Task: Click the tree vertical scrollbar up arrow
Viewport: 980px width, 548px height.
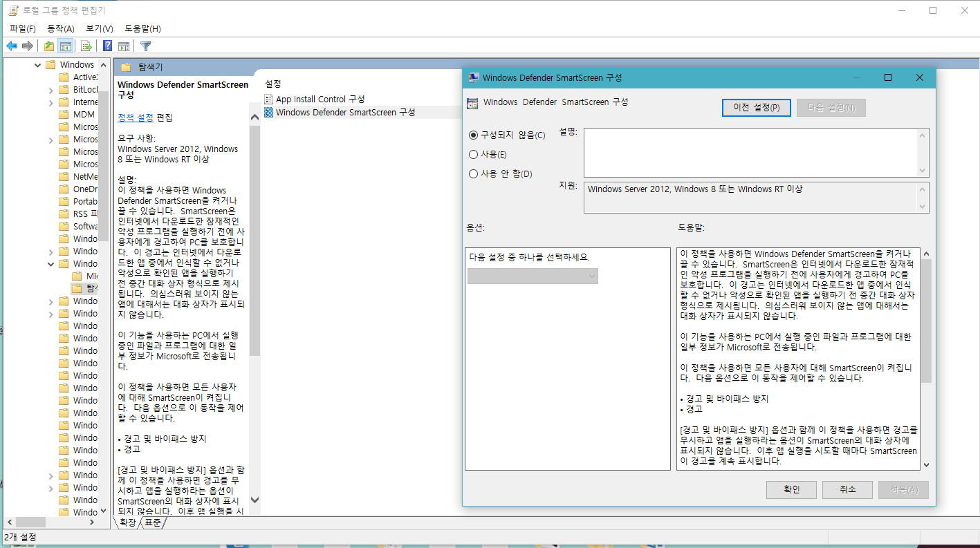Action: click(x=104, y=64)
